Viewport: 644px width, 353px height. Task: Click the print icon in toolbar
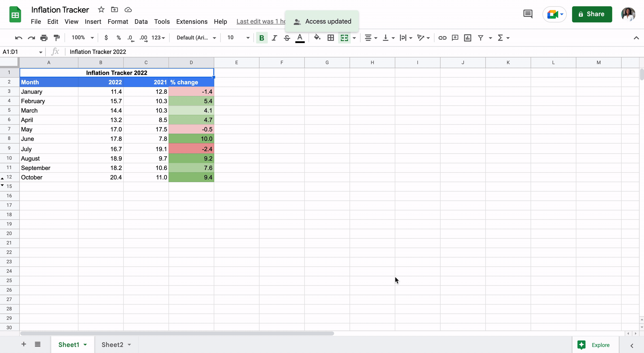click(44, 38)
